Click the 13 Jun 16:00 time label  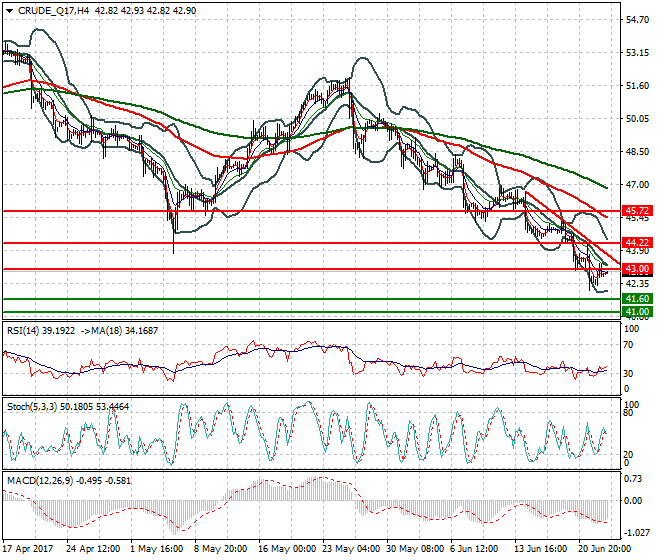(540, 549)
